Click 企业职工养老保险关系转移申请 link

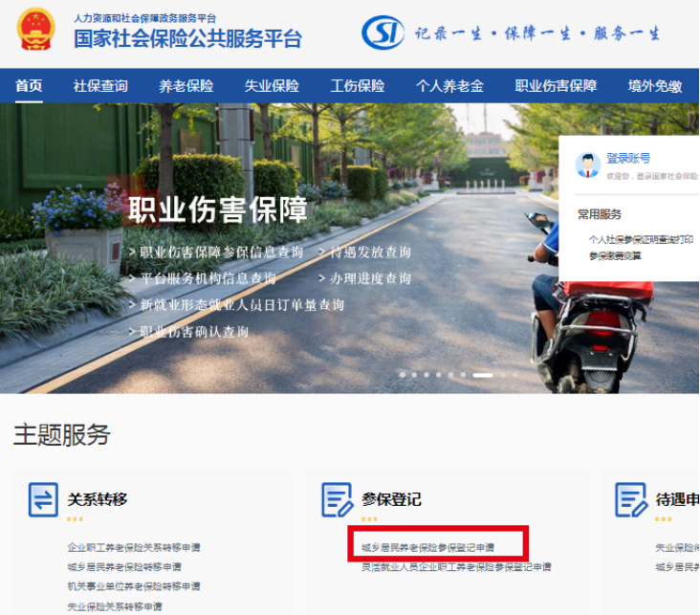point(134,548)
